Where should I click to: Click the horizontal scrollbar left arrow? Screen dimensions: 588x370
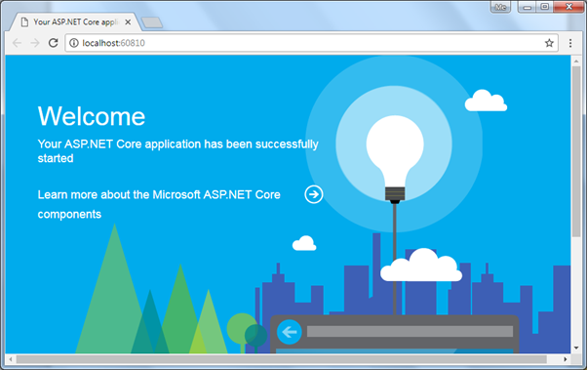click(11, 359)
